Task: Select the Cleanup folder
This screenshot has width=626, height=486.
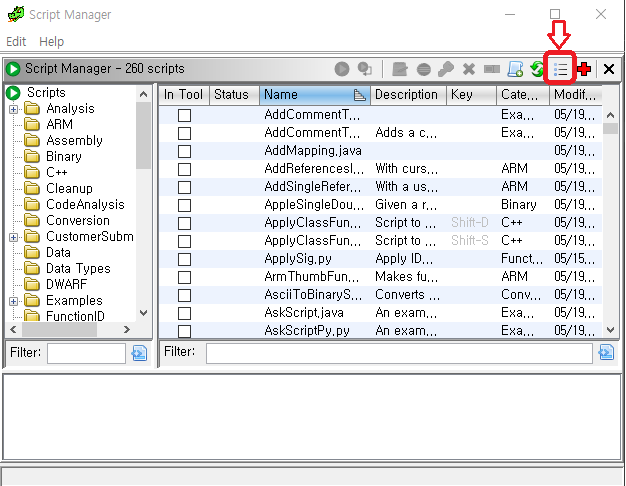Action: click(69, 188)
